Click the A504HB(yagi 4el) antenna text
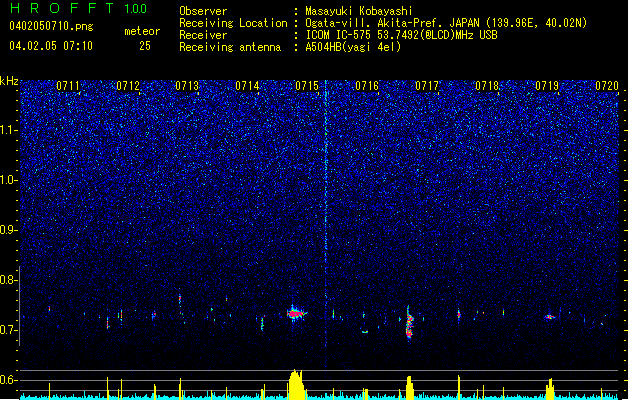This screenshot has width=629, height=400. [x=353, y=47]
